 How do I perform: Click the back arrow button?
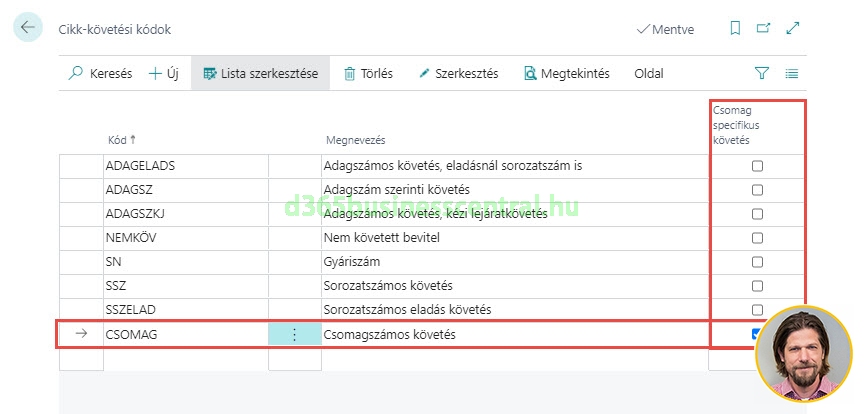(x=27, y=29)
